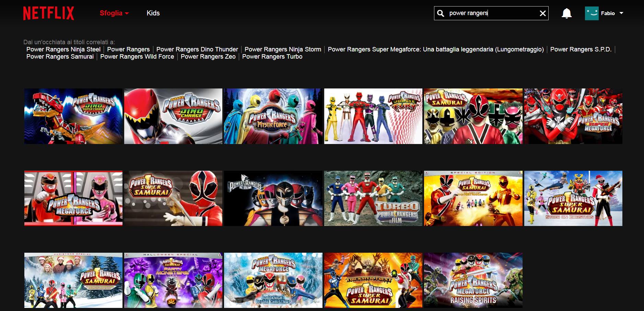Click the search magnifying glass icon
The width and height of the screenshot is (644, 311).
441,13
